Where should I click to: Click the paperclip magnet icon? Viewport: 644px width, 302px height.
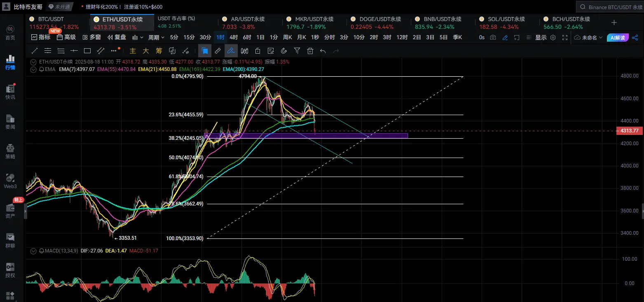click(x=284, y=51)
